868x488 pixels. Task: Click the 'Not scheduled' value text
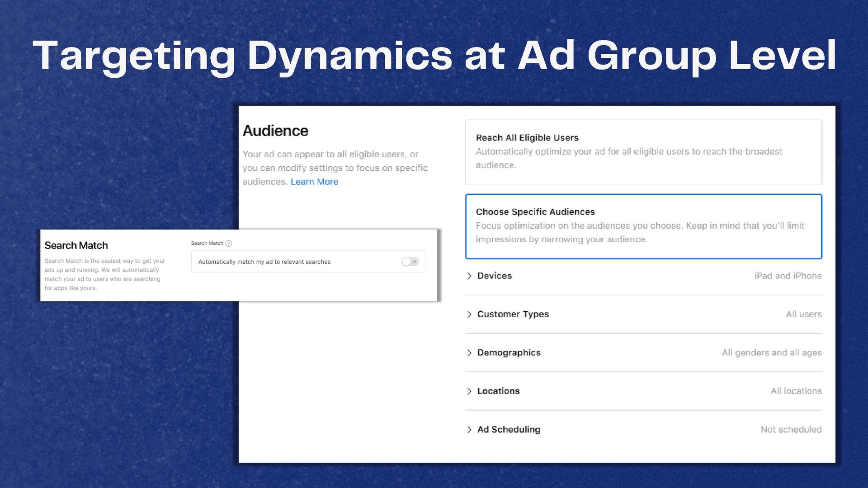point(791,429)
